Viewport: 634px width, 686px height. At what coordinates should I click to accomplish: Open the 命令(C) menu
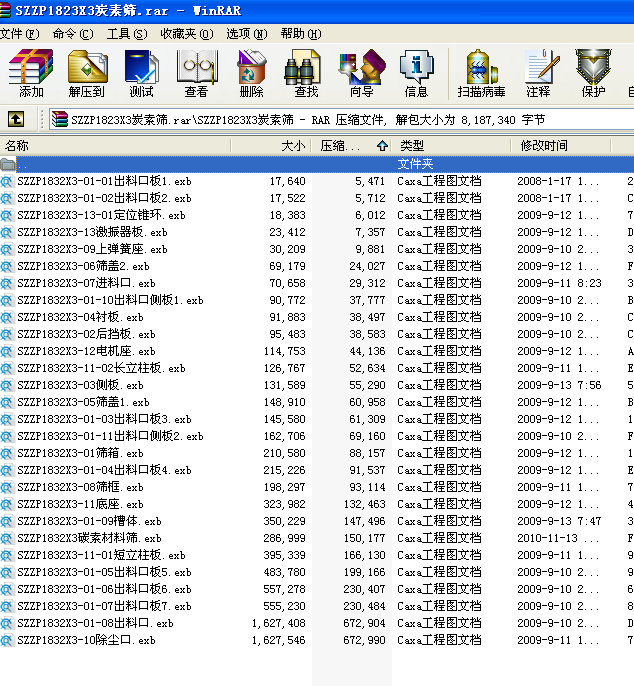pos(73,34)
